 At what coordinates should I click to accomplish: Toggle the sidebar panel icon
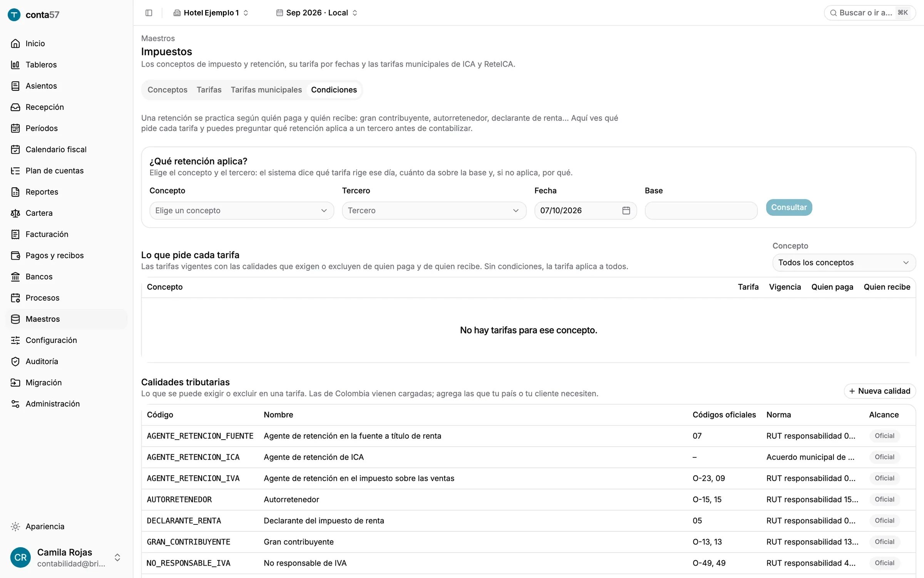pyautogui.click(x=149, y=13)
